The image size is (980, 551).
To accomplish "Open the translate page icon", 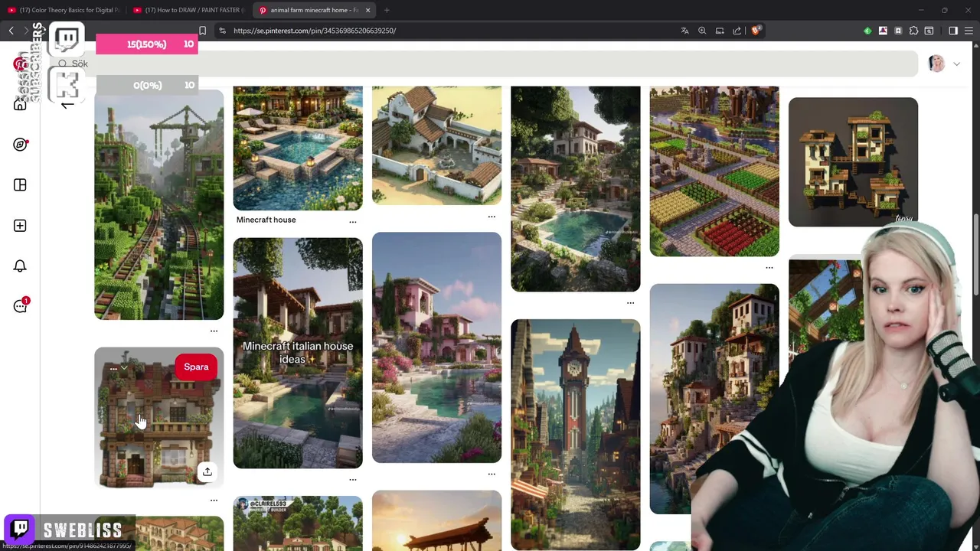I will pos(684,31).
